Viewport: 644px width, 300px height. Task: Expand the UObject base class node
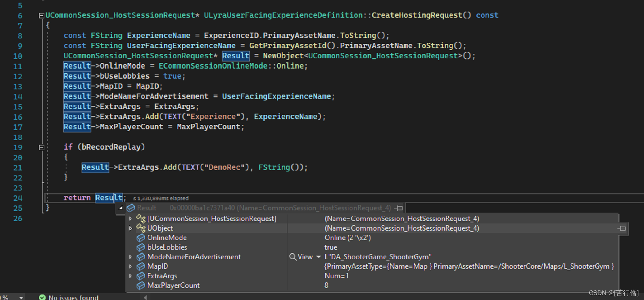pyautogui.click(x=130, y=228)
